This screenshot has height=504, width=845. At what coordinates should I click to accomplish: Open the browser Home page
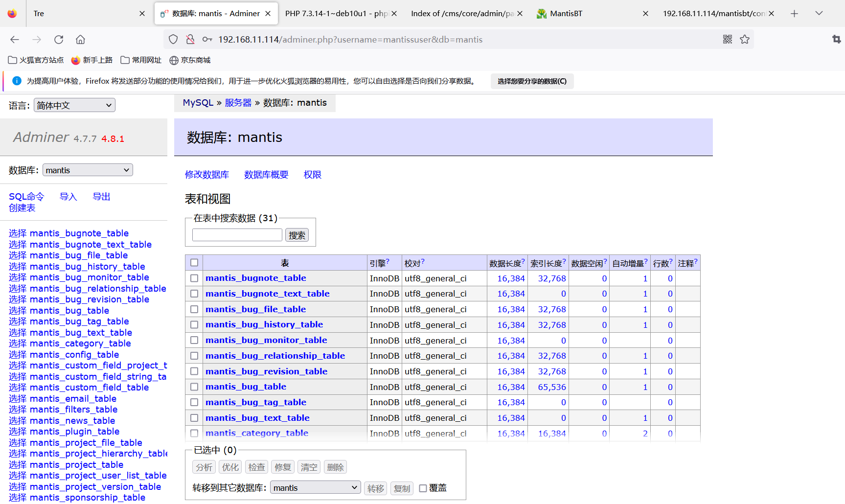tap(80, 40)
